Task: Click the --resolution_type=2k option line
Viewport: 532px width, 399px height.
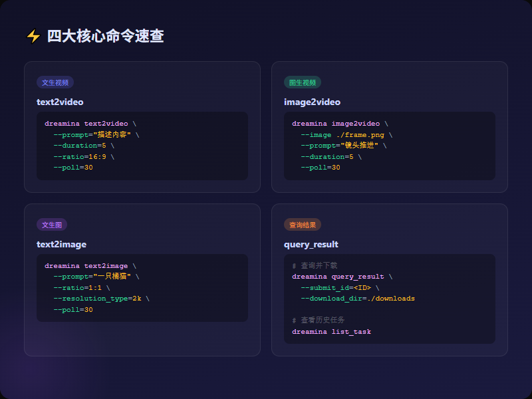Action: coord(101,299)
